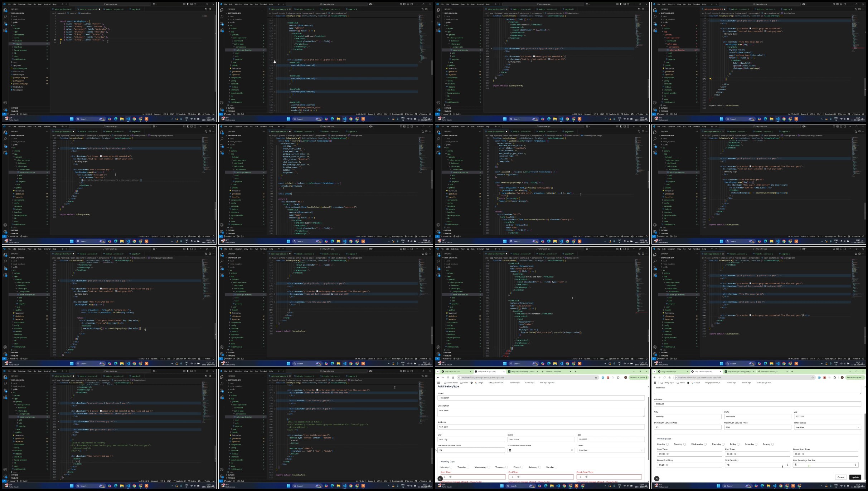Viewport: 868px width, 491px height.
Task: Click Prettier in workingDays constants frame status bar
Action: point(207,114)
